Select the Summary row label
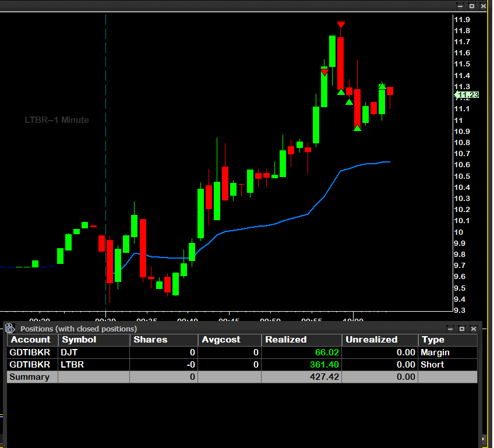 [29, 377]
